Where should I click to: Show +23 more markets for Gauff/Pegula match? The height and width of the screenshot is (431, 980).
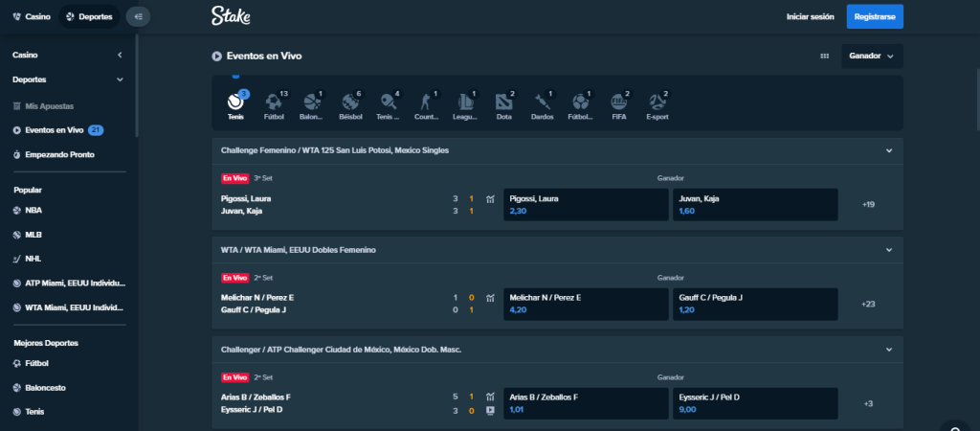[867, 304]
